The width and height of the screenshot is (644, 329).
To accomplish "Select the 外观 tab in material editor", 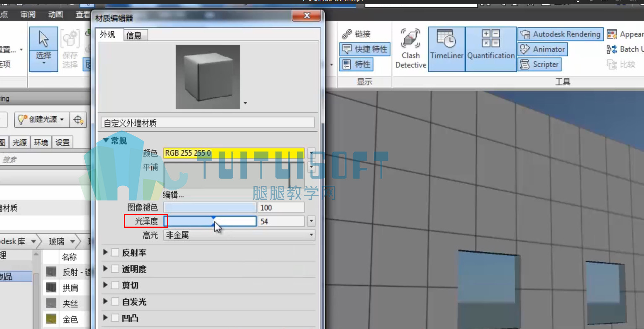I will pos(107,34).
